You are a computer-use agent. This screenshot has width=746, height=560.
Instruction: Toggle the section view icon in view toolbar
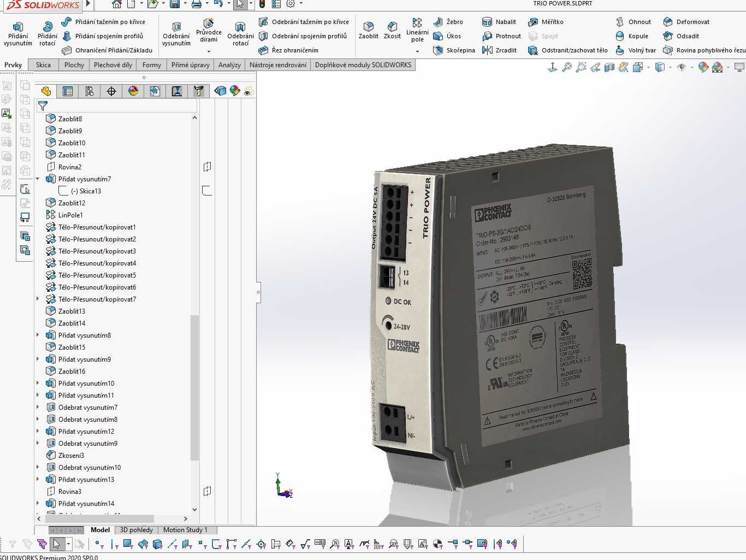[x=609, y=67]
